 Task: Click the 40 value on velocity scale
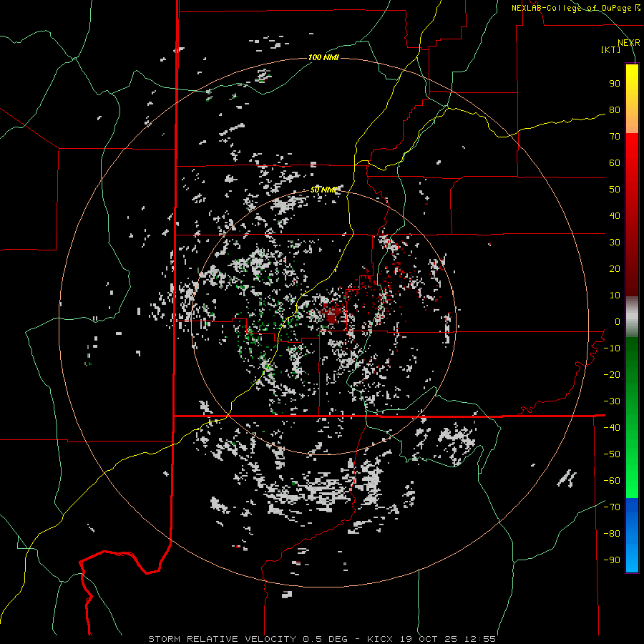pyautogui.click(x=615, y=216)
